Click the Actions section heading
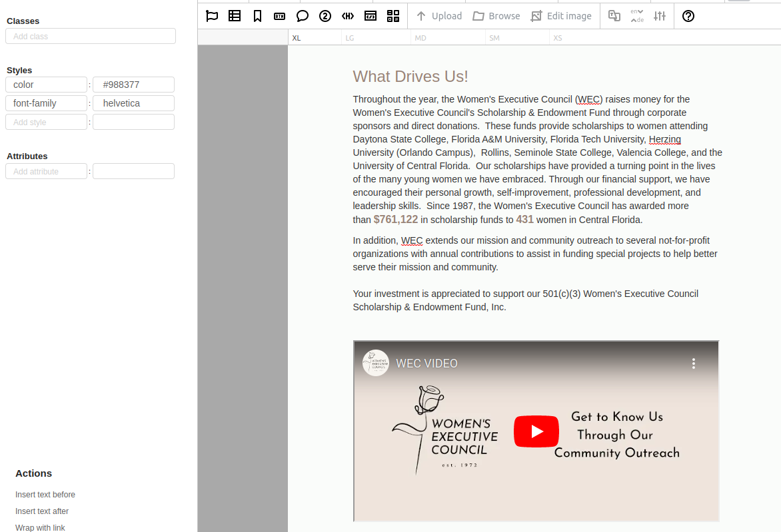This screenshot has width=781, height=532. 33,473
